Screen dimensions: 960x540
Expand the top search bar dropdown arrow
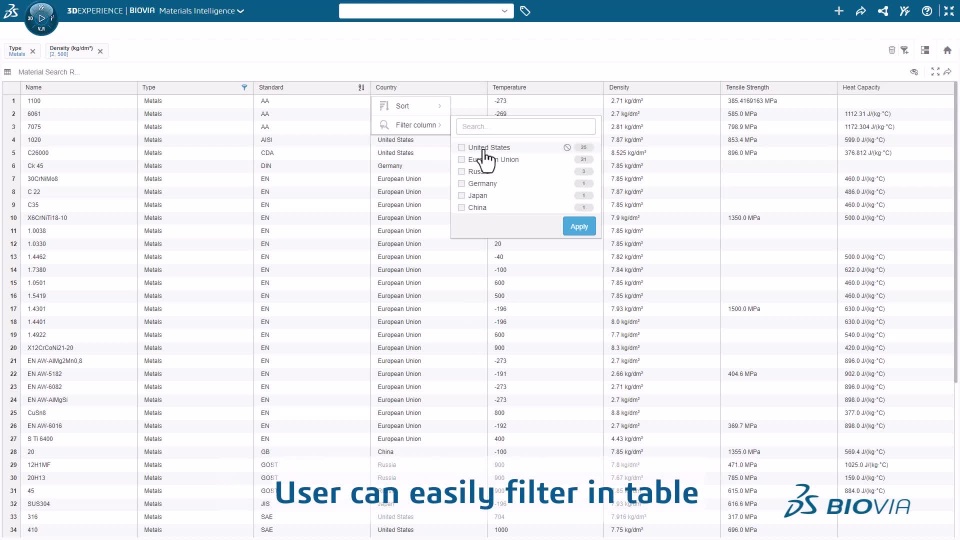pos(504,11)
